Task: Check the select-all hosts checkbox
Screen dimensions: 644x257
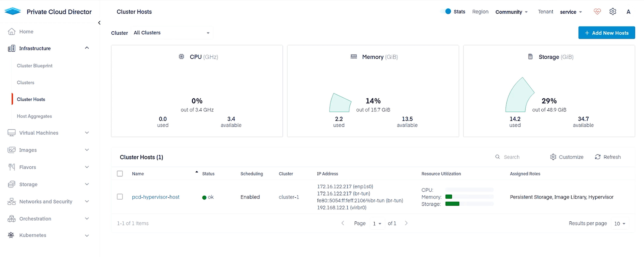Action: click(120, 174)
